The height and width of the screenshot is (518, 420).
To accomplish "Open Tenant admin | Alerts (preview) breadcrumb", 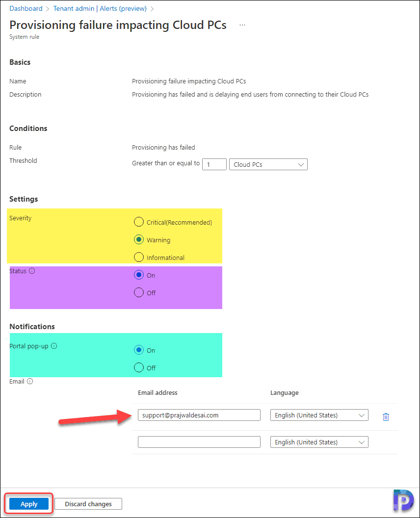I will tap(100, 9).
